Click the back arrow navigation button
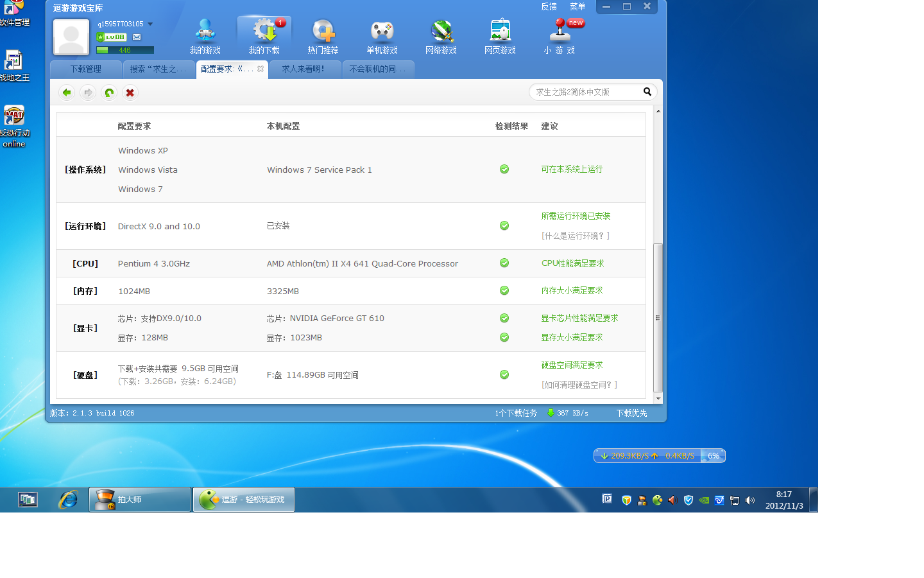 pyautogui.click(x=67, y=92)
